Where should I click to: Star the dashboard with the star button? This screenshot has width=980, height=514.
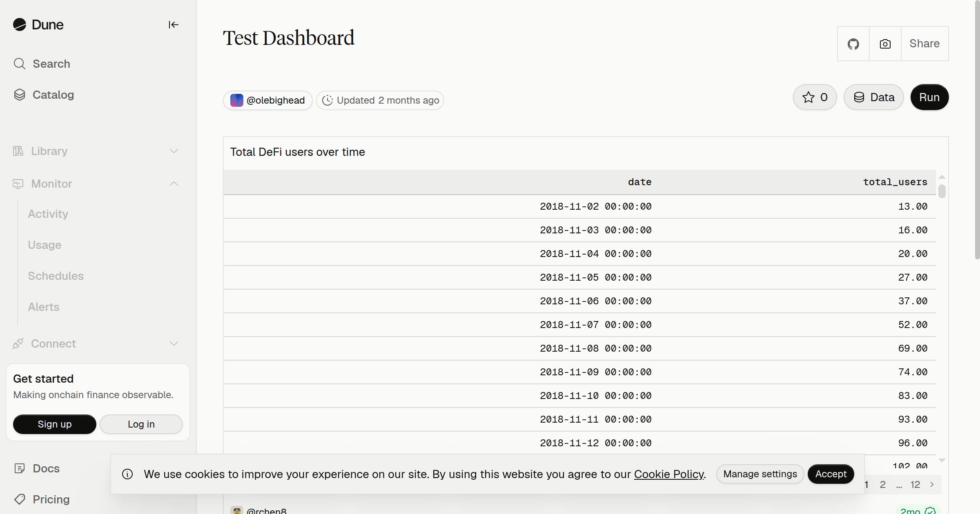tap(815, 97)
